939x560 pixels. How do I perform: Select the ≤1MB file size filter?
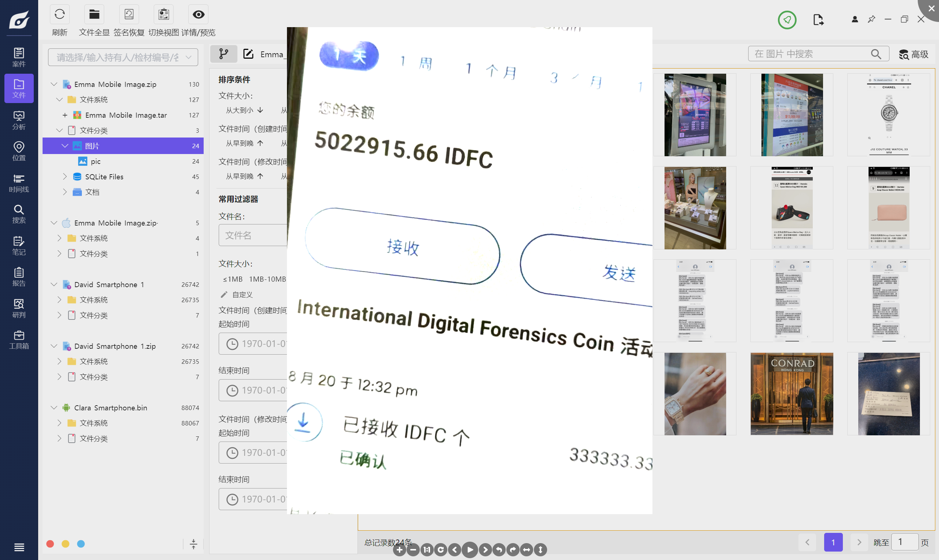click(x=233, y=279)
